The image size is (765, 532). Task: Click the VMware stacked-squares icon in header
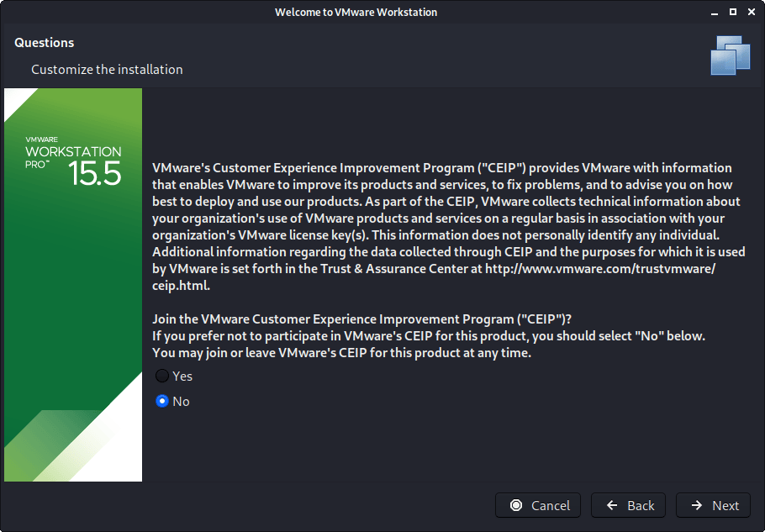730,55
